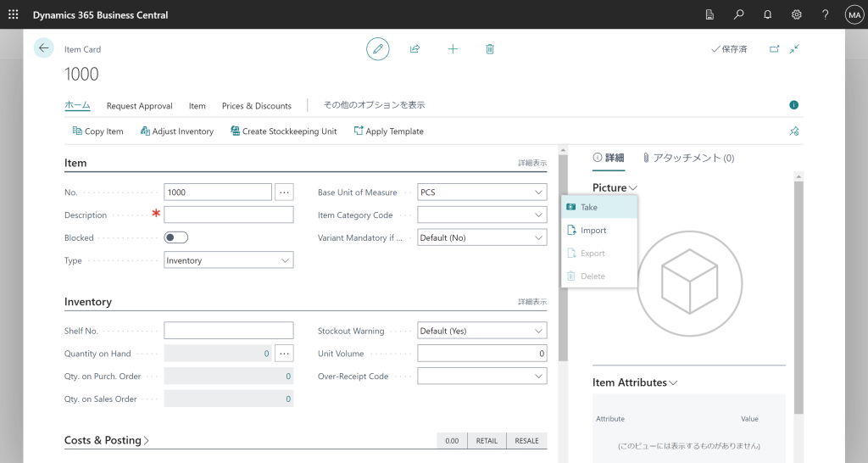This screenshot has width=868, height=463.
Task: Create new item with plus icon
Action: 453,48
